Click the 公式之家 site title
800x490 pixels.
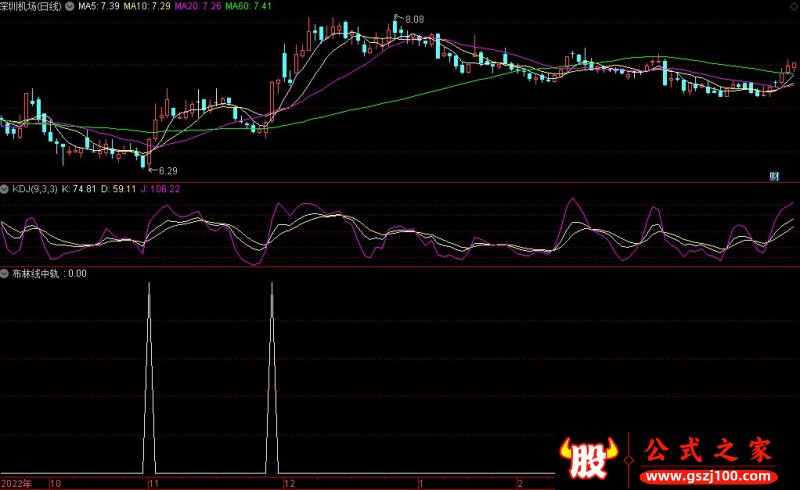708,451
